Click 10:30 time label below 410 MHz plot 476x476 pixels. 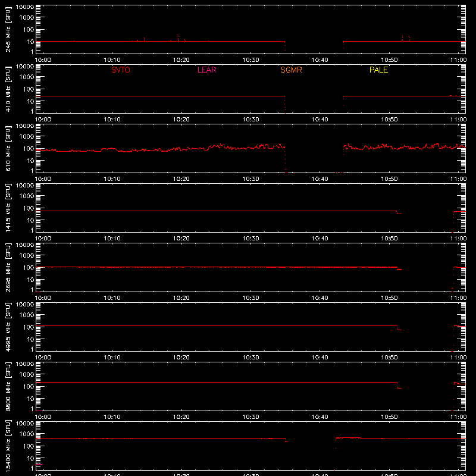pyautogui.click(x=250, y=120)
